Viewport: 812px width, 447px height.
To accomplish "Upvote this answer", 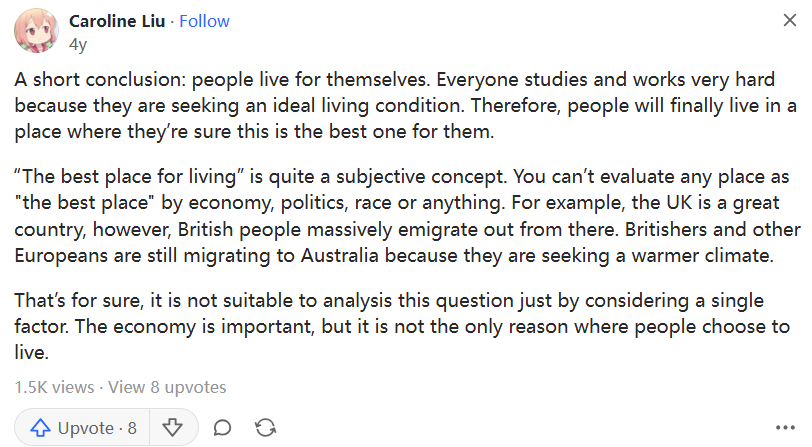I will click(x=83, y=428).
